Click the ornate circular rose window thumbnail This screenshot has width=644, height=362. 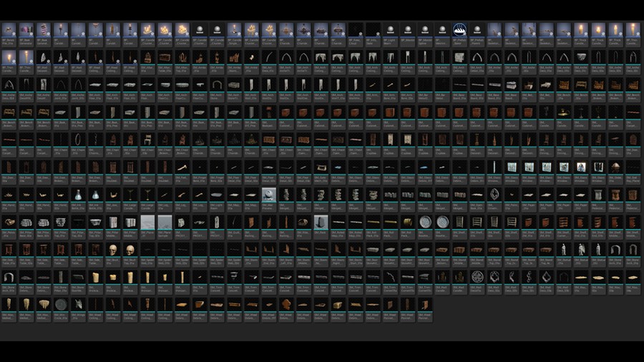pyautogui.click(x=477, y=277)
